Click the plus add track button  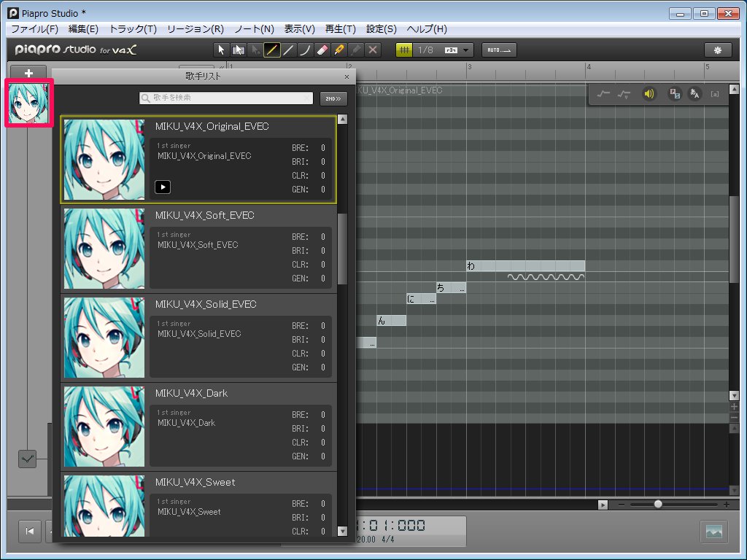[28, 73]
